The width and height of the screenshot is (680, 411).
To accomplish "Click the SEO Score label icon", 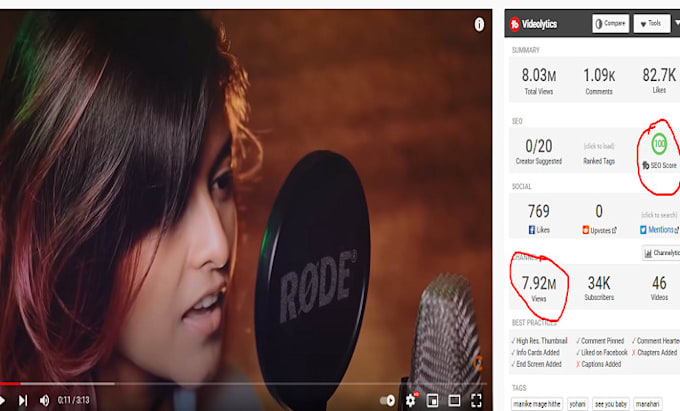I will point(645,165).
